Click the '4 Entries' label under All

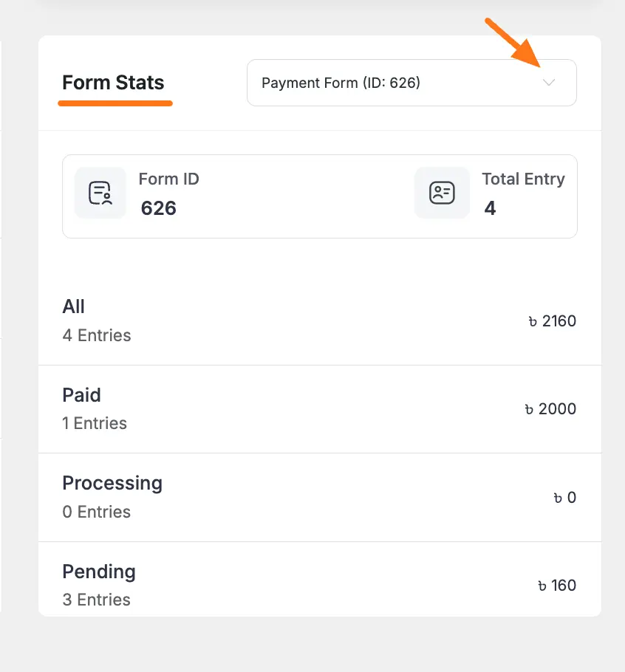97,335
